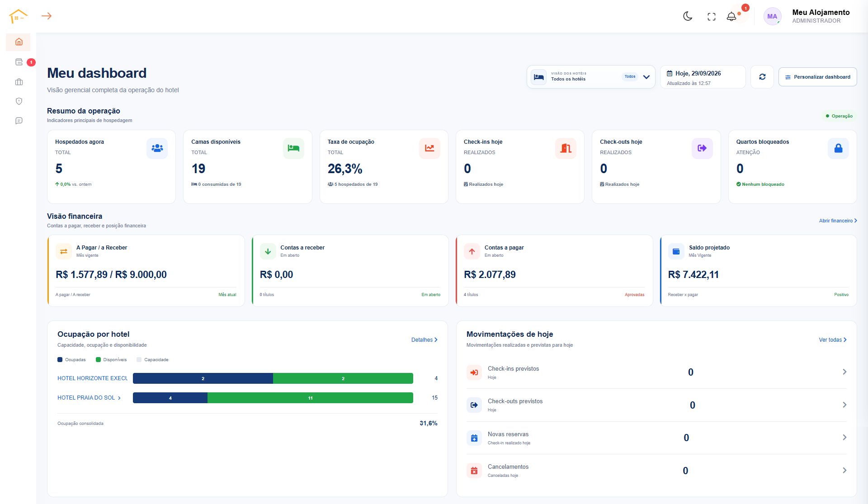Click the Camas disponíveis bed icon
The width and height of the screenshot is (868, 504).
click(293, 148)
